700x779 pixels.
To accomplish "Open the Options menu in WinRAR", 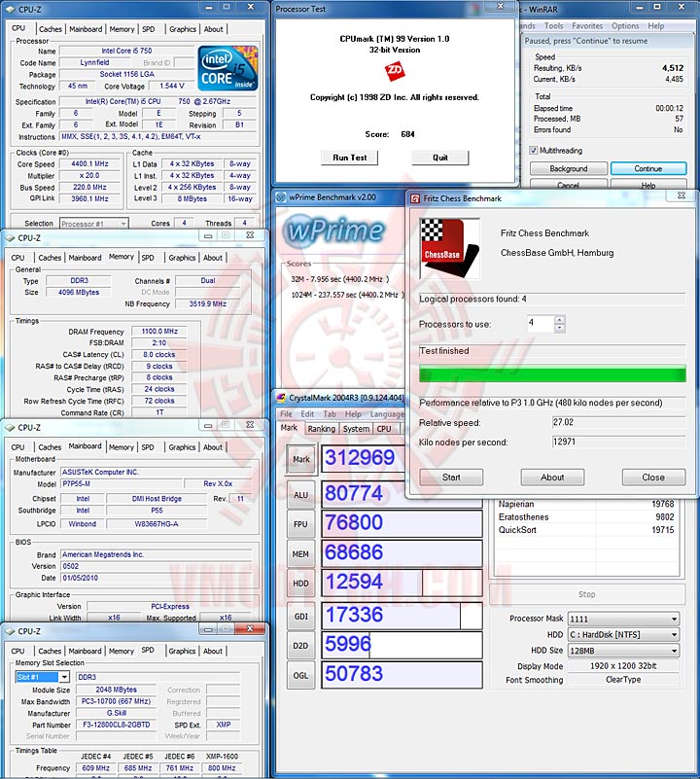I will 625,26.
